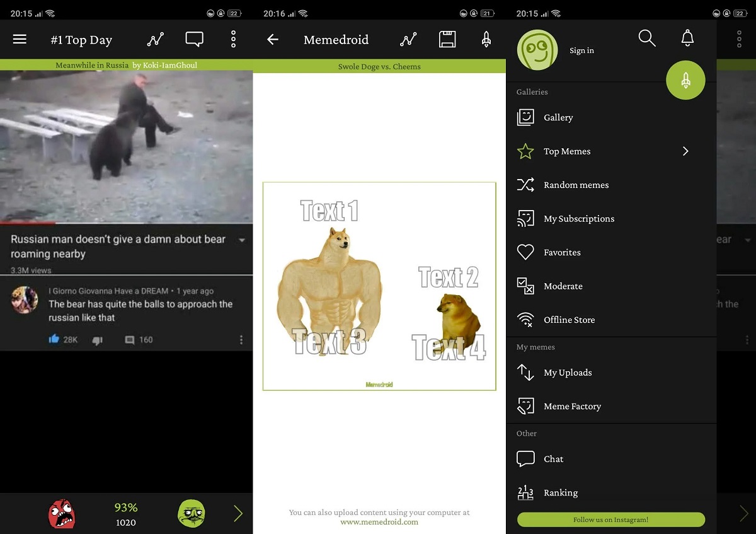Expand Top Memes submenu chevron

tap(685, 151)
